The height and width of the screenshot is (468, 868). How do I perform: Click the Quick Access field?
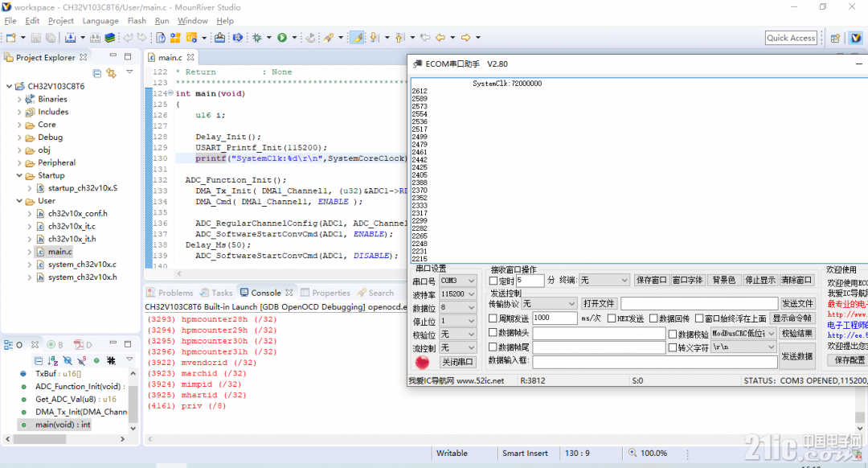[791, 38]
